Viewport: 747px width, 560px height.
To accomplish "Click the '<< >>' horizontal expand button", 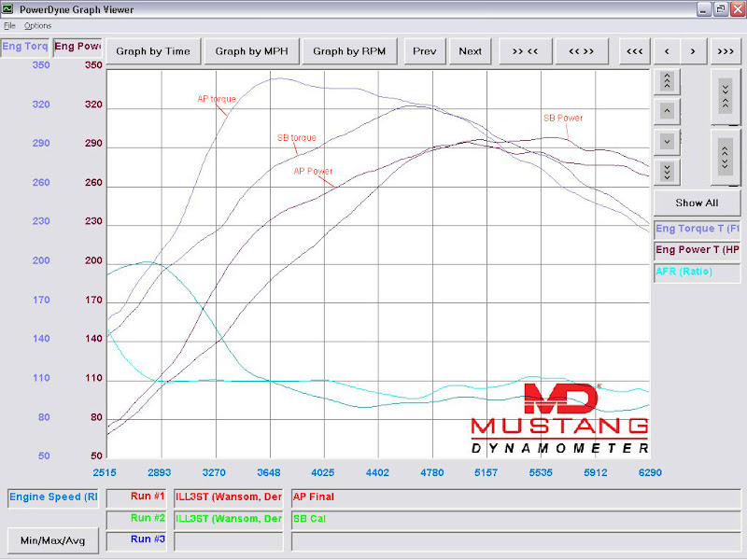I will tap(581, 51).
